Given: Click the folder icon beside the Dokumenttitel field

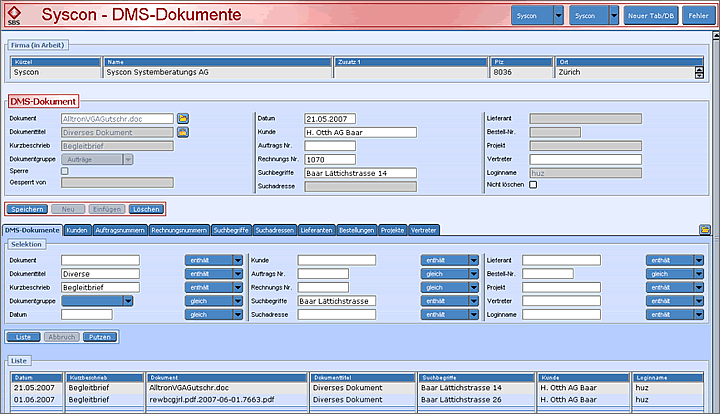Looking at the screenshot, I should (x=183, y=131).
